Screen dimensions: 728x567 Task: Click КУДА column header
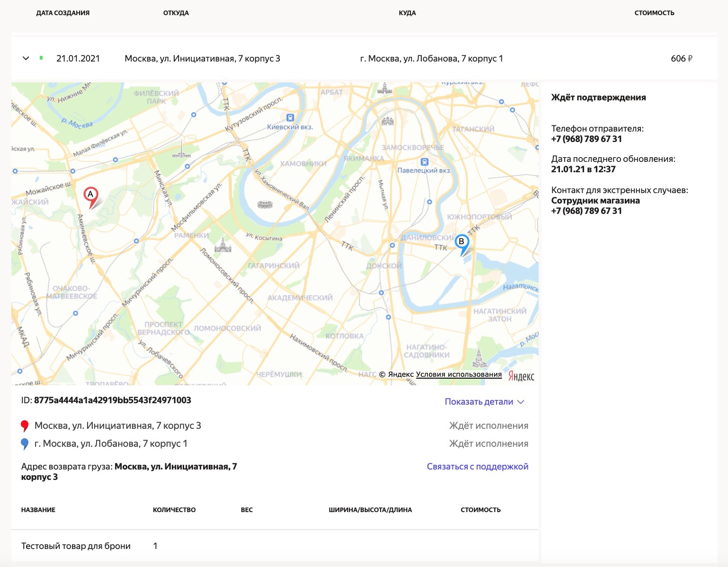[x=407, y=13]
